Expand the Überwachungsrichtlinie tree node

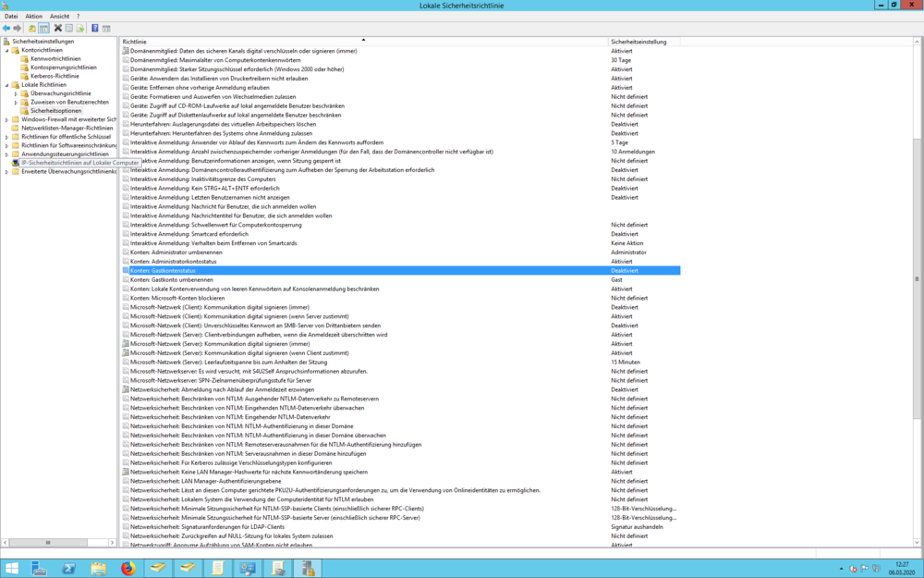[16, 93]
